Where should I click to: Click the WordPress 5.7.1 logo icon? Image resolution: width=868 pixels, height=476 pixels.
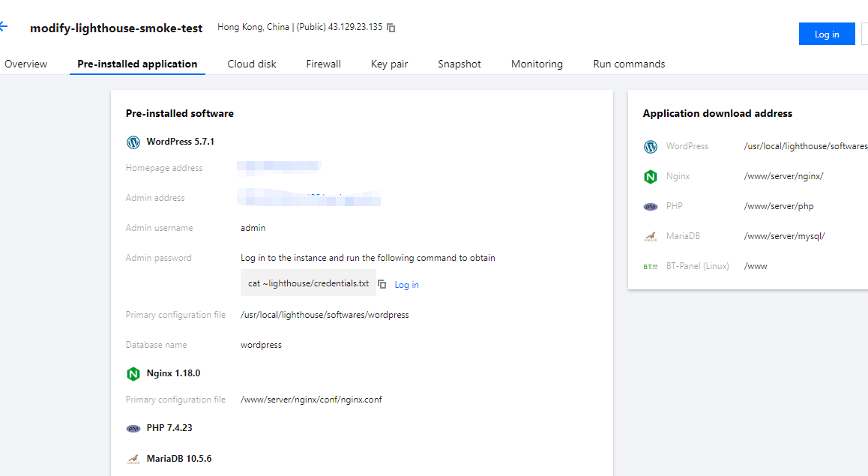pyautogui.click(x=133, y=142)
